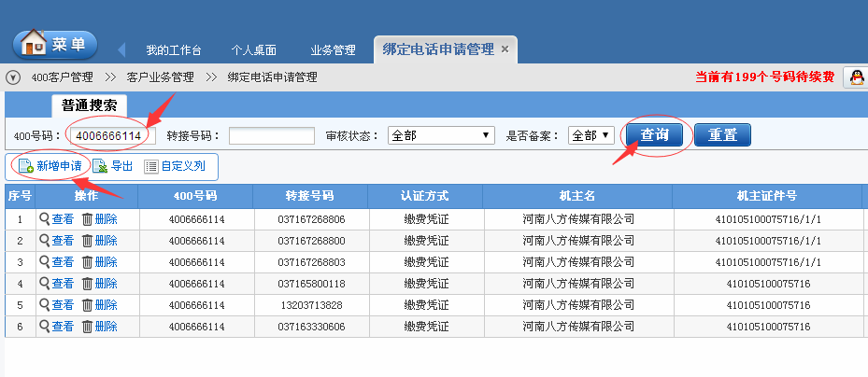Switch to 业务管理 tab
The image size is (868, 377).
click(333, 50)
